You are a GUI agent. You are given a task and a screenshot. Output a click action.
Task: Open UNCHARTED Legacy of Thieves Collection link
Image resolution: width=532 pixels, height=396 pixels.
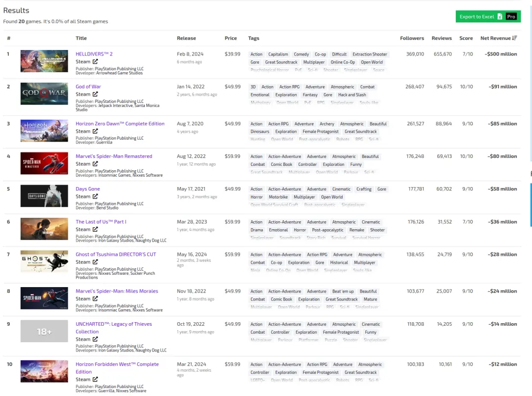pyautogui.click(x=114, y=328)
